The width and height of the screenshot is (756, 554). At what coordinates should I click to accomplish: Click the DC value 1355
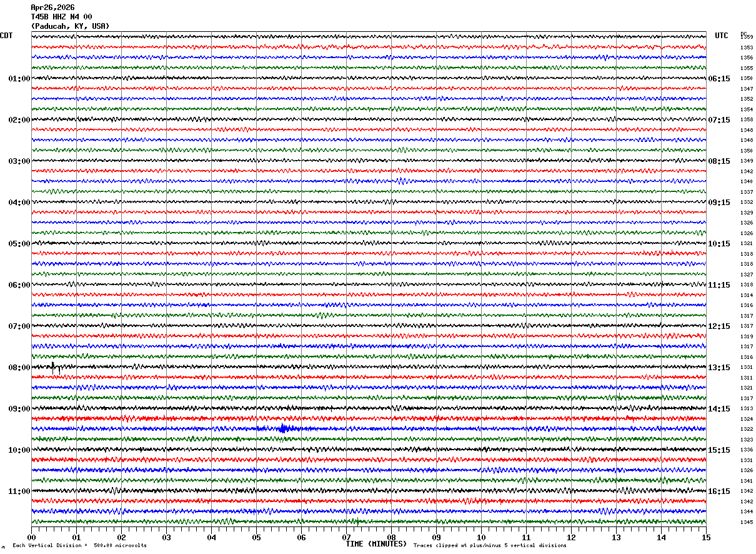[x=746, y=68]
